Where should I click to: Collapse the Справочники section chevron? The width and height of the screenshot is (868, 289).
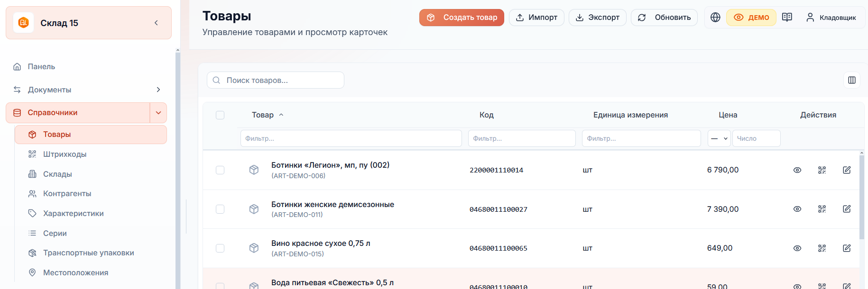(158, 113)
